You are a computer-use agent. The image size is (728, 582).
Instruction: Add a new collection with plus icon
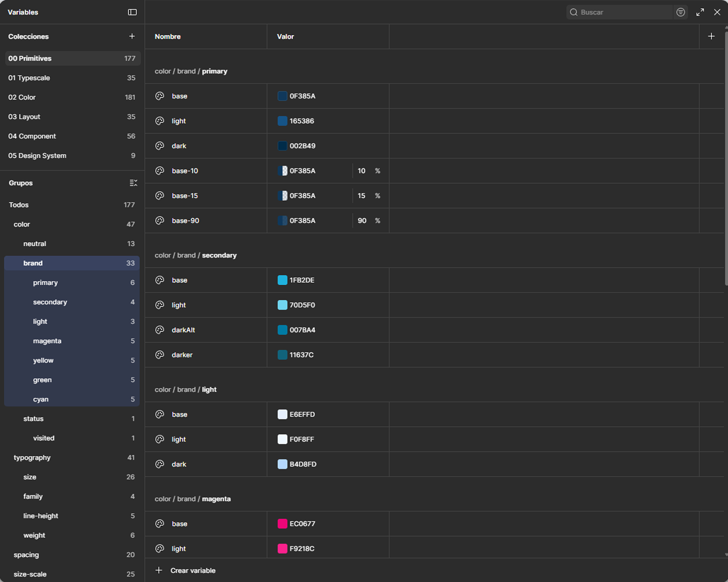pos(132,36)
